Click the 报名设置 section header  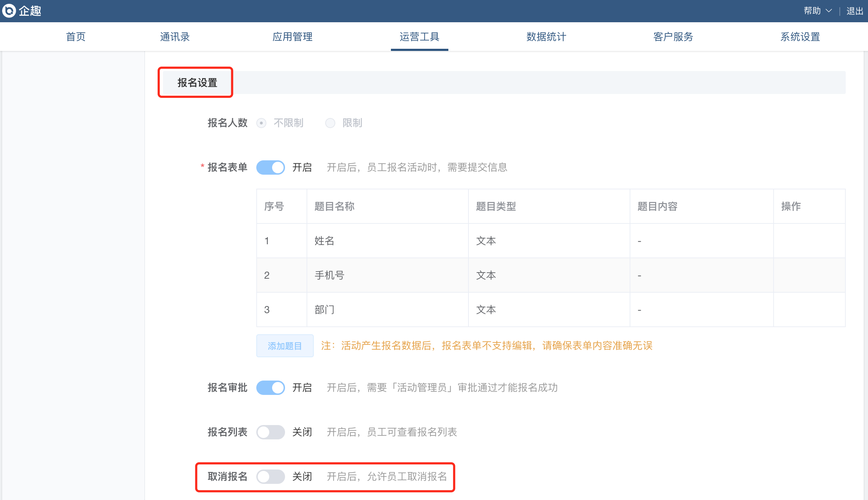197,82
